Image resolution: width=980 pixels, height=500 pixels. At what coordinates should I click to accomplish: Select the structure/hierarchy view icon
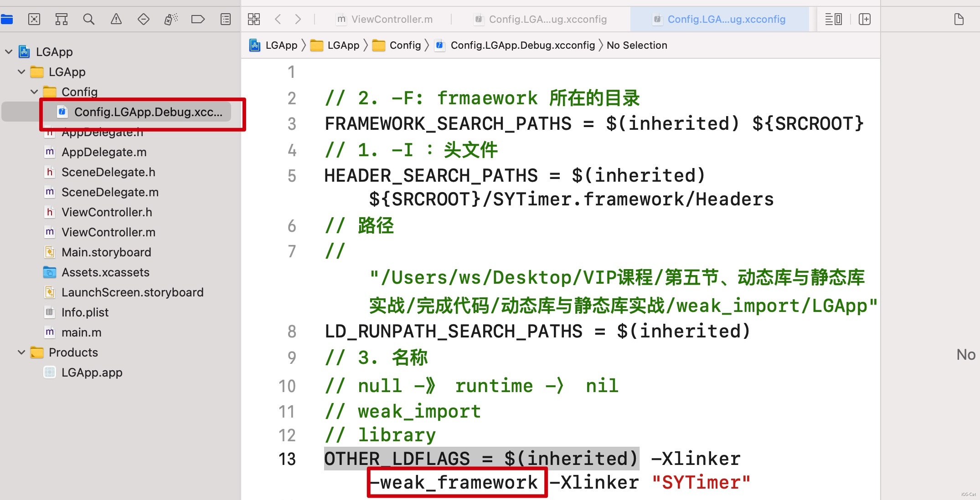tap(62, 19)
